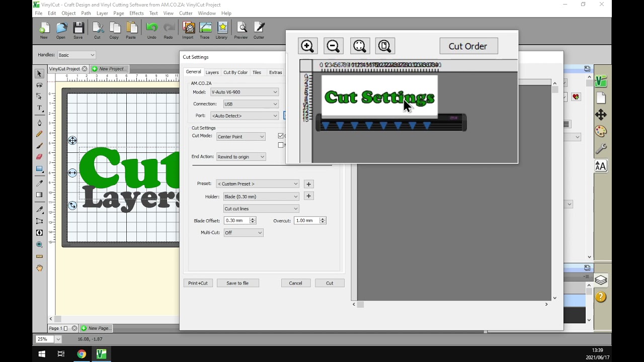
Task: Click the New toolbar icon
Action: pos(44,31)
